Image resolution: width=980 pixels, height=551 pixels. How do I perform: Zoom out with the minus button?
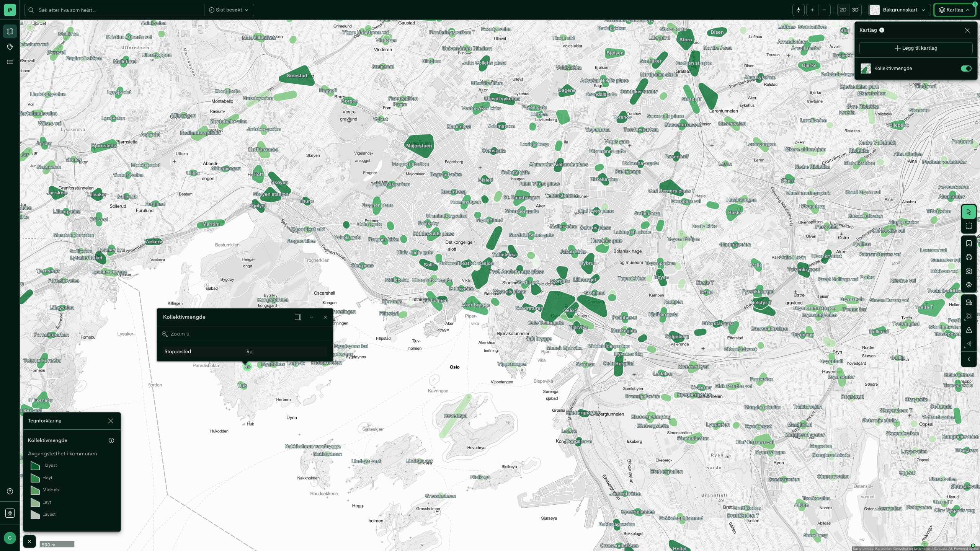point(824,10)
